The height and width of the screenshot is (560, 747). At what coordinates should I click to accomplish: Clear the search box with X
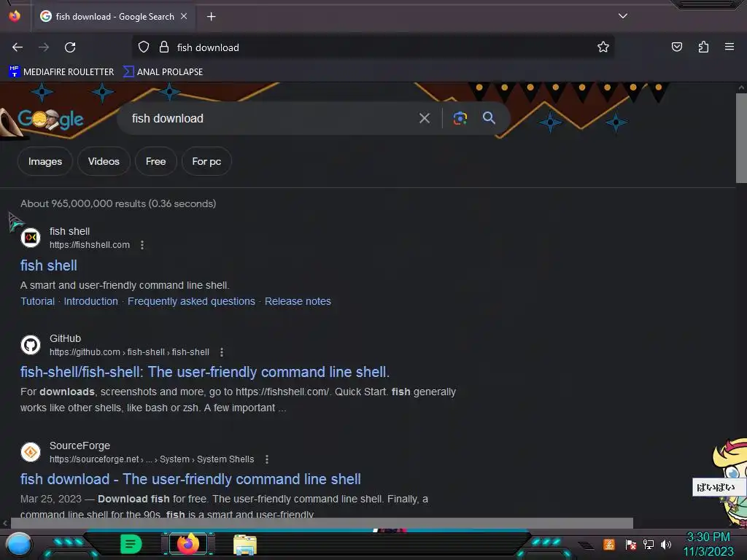coord(425,118)
